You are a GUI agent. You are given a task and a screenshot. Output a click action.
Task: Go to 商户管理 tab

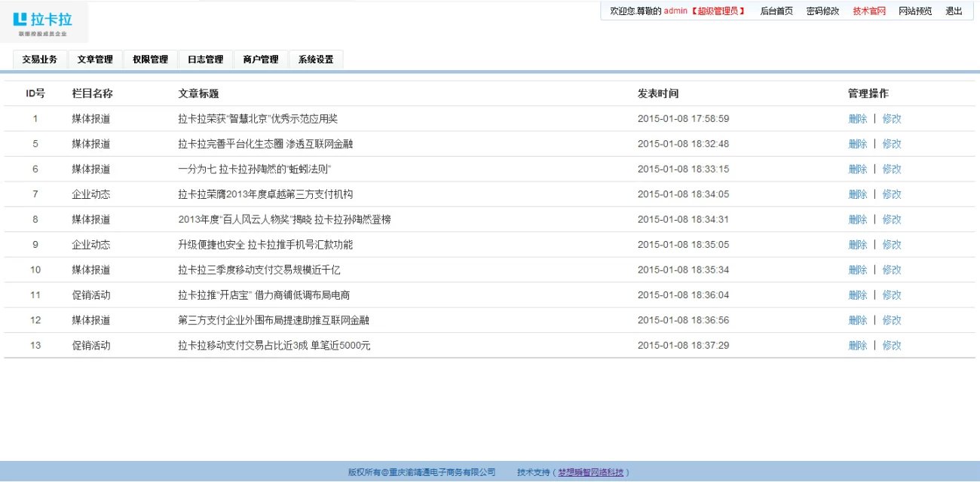pos(261,59)
